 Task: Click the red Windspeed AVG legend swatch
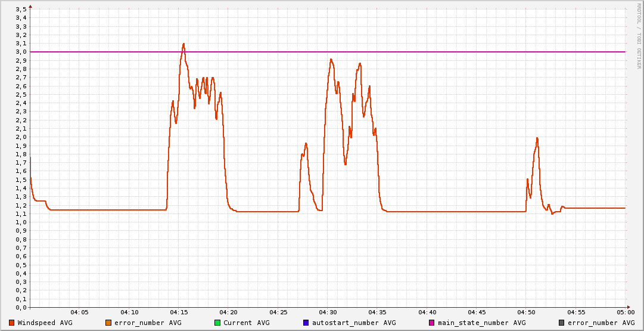(12, 323)
